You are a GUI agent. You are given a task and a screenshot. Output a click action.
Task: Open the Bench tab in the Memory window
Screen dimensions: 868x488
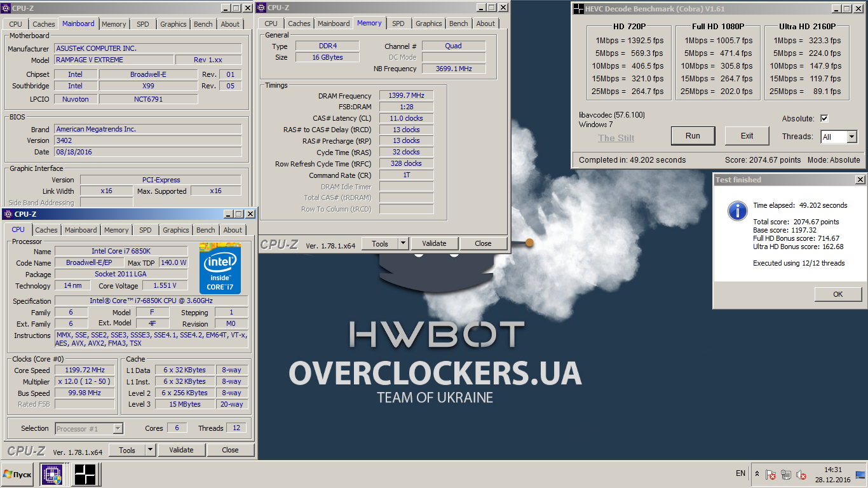pyautogui.click(x=458, y=24)
